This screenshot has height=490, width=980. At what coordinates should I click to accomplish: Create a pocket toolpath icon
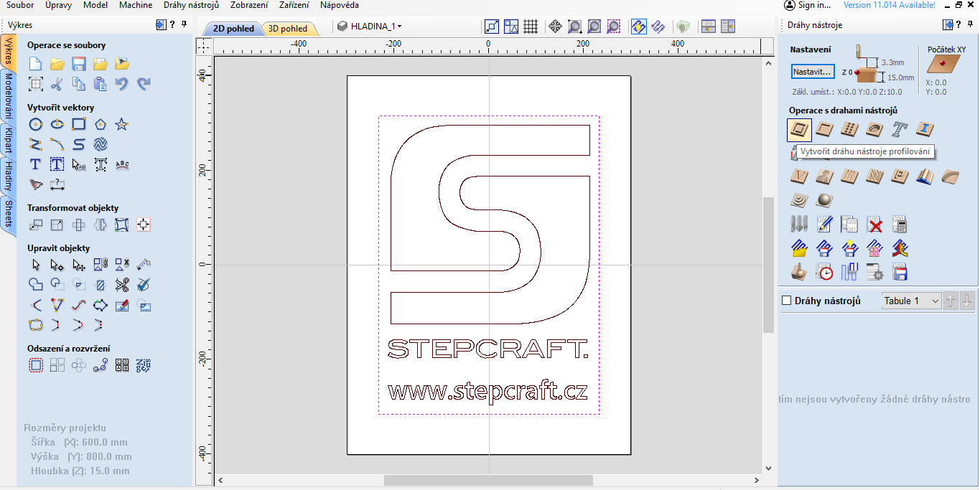pos(824,129)
